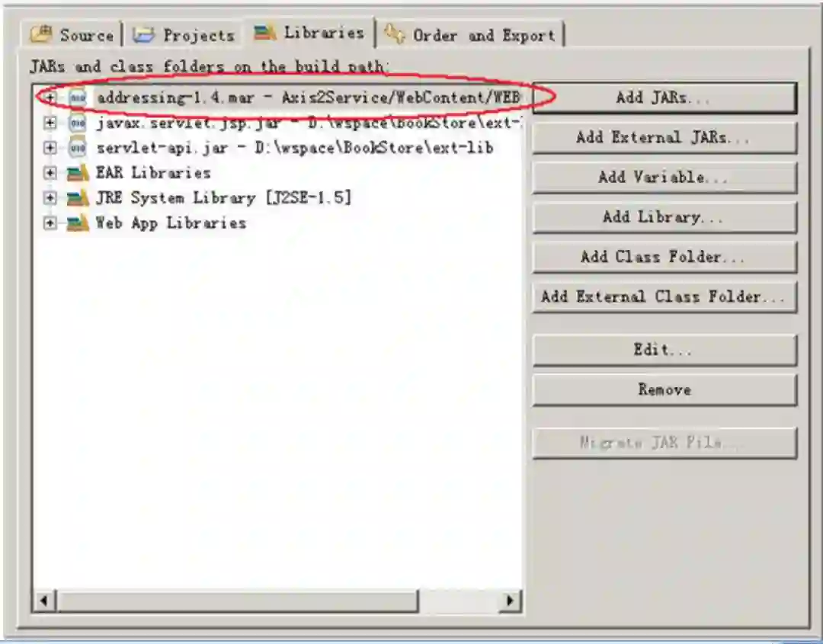Viewport: 823px width, 644px height.
Task: Expand the EAR Libraries node
Action: pos(50,172)
